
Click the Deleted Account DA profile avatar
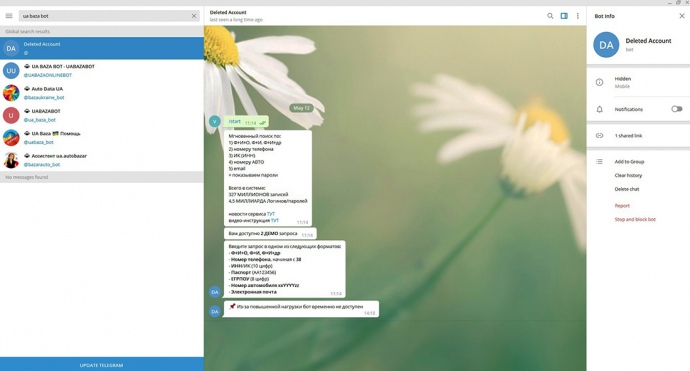[606, 45]
